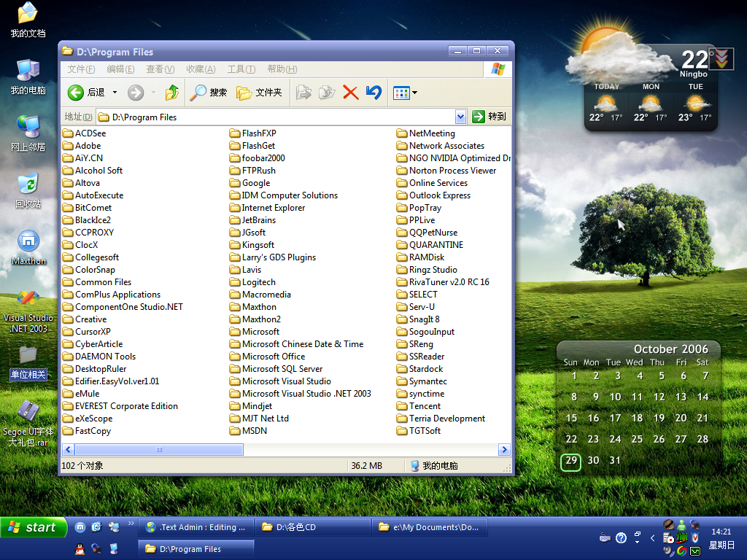This screenshot has height=560, width=747.
Task: Click the horizontal scrollbar left arrow
Action: pos(68,449)
